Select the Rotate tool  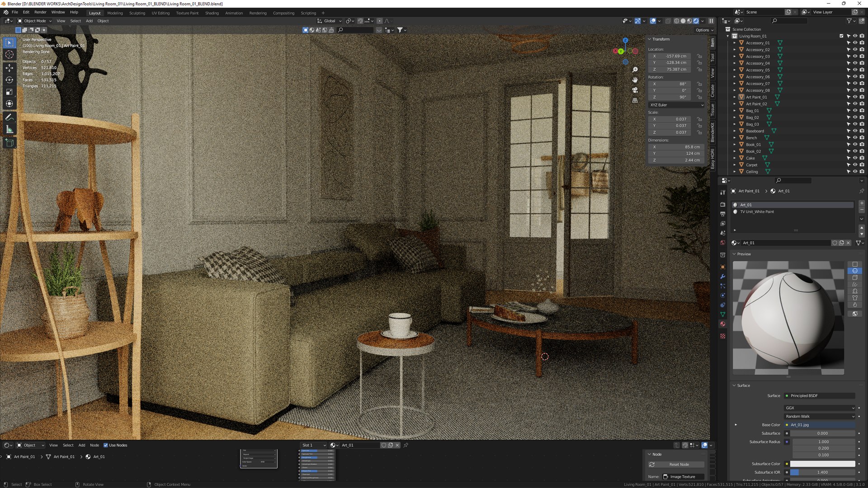click(9, 80)
